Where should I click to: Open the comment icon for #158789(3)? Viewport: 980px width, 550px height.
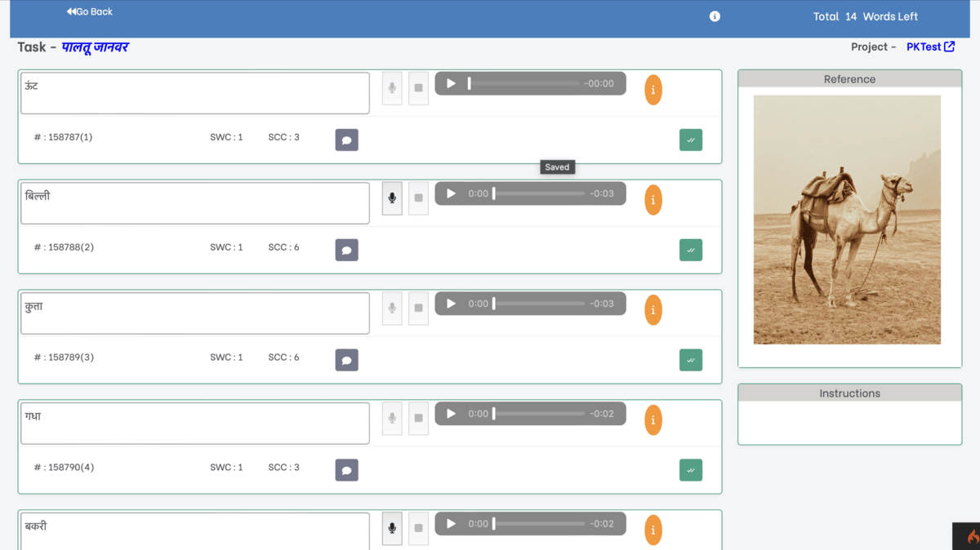(346, 361)
